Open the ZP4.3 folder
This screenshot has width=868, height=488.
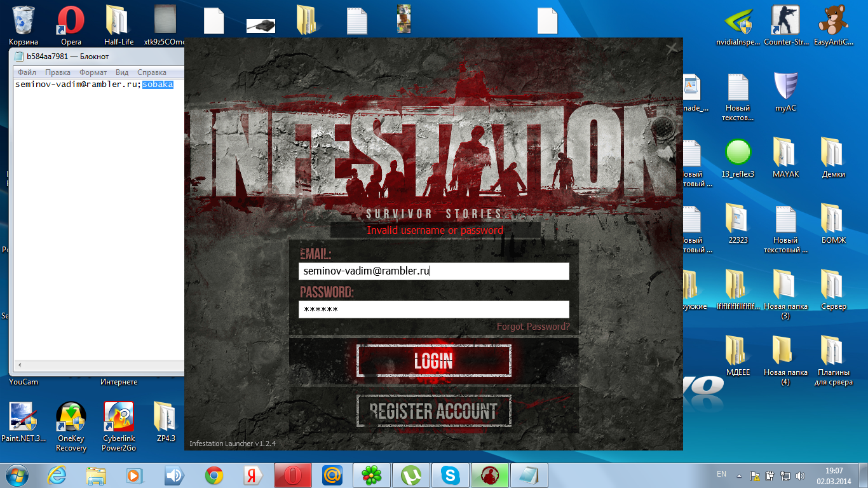pos(165,422)
